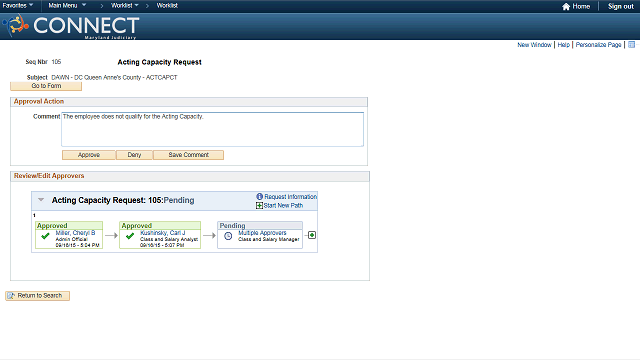Viewport: 640px width, 360px height.
Task: Open the Miller, Cheryl B approver link
Action: click(76, 233)
